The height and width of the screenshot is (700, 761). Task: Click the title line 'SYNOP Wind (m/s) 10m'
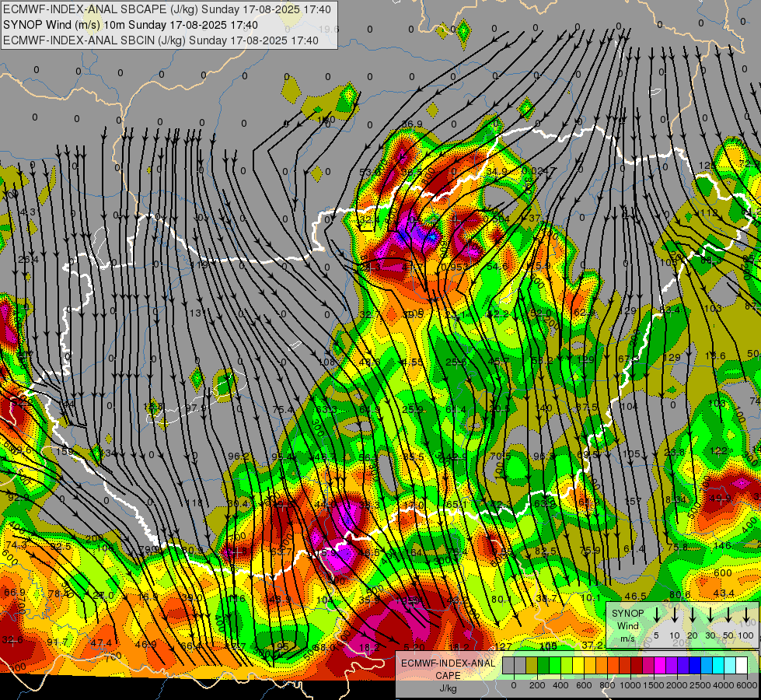click(x=131, y=25)
